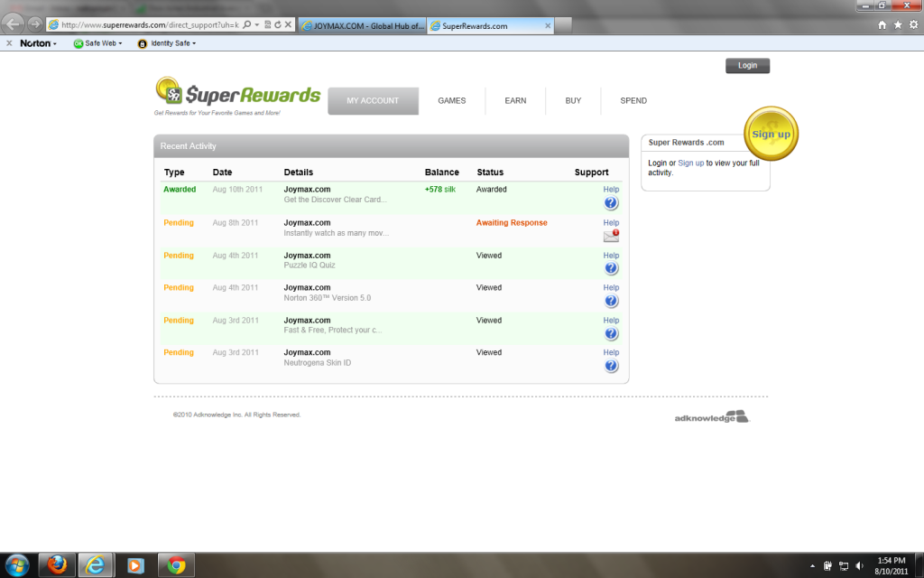924x578 pixels.
Task: Show hidden system tray icons arrow
Action: coord(812,565)
